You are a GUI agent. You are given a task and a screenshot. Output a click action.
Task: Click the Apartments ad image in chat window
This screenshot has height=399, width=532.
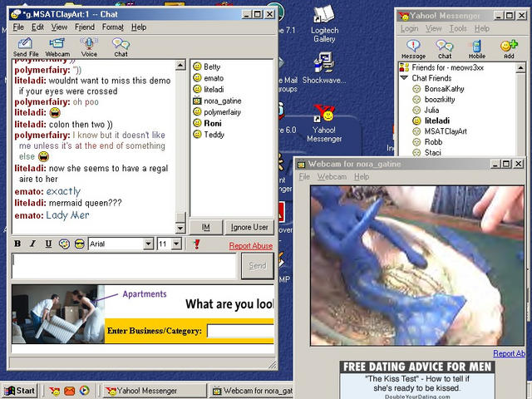58,314
